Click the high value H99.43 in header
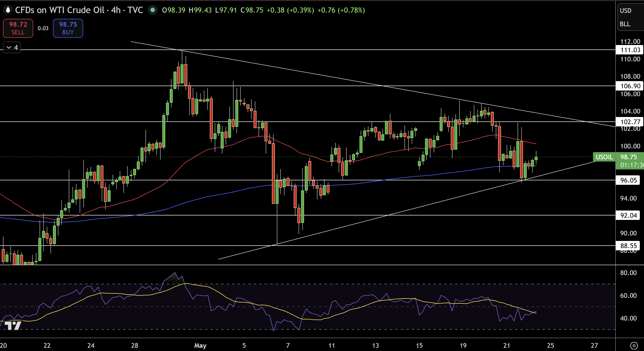Screen dimensions: 644x351 [200, 10]
